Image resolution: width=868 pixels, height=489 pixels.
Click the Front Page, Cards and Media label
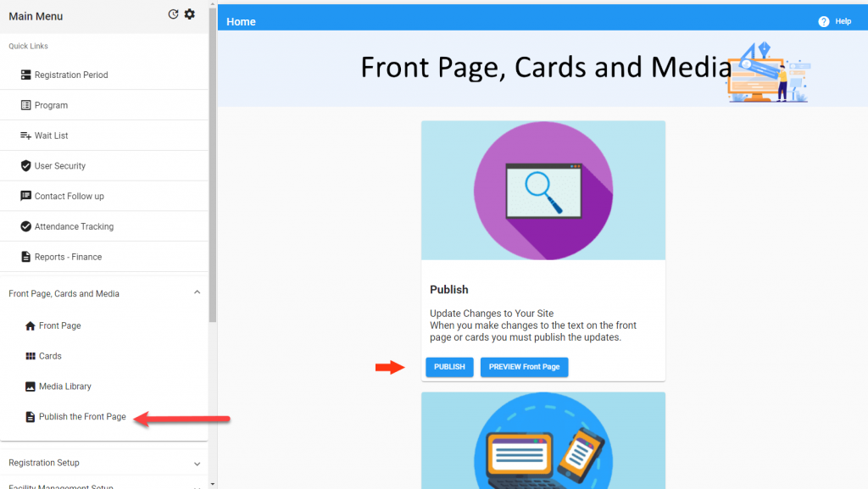coord(64,294)
